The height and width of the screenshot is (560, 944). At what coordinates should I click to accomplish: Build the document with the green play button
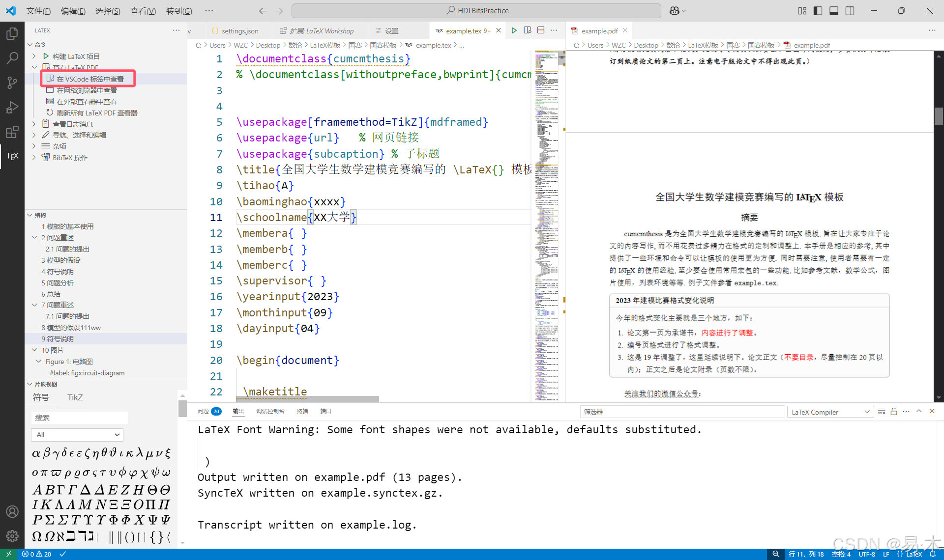514,30
